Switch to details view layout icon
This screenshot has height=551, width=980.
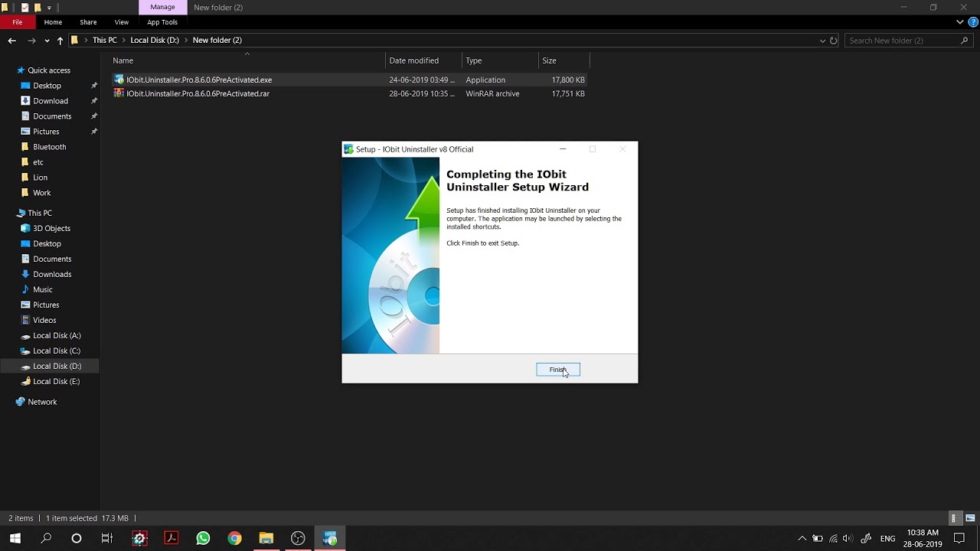click(x=954, y=518)
